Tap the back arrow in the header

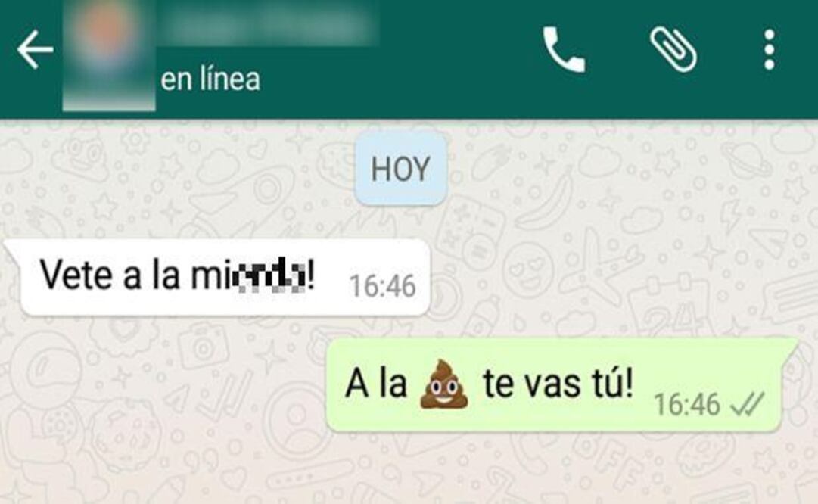[x=35, y=49]
